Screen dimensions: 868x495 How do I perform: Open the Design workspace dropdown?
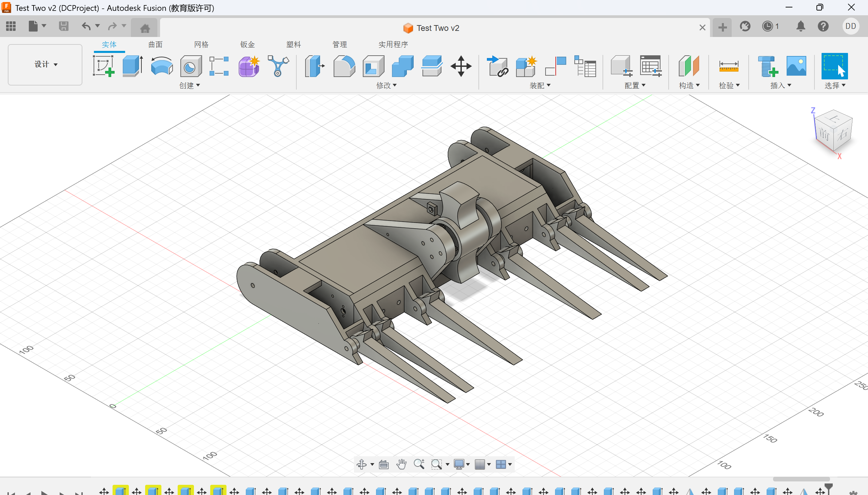(45, 64)
